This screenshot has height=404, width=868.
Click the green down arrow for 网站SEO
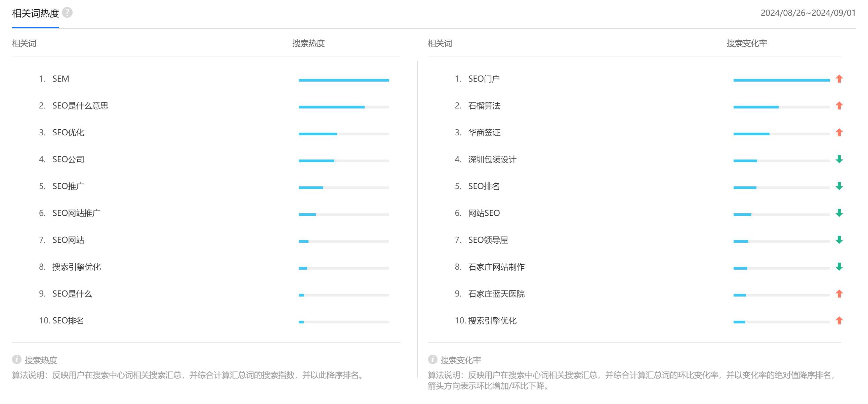click(839, 213)
